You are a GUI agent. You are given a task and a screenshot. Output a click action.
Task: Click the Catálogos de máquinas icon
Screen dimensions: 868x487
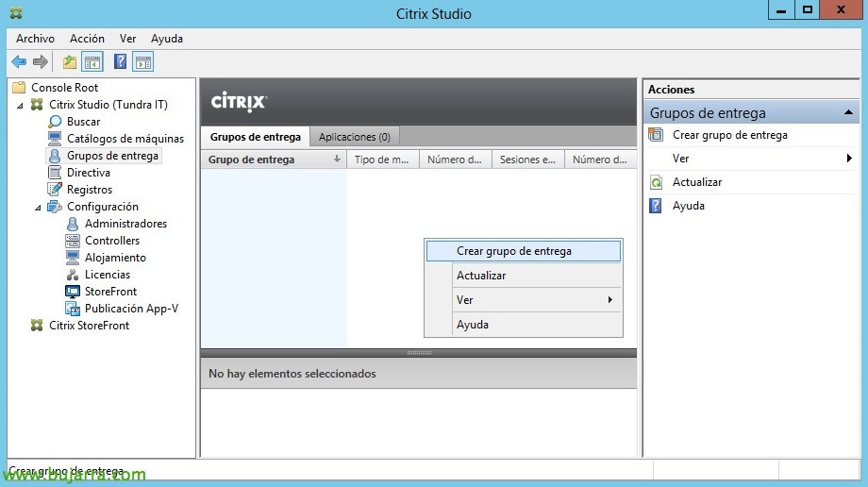point(55,138)
